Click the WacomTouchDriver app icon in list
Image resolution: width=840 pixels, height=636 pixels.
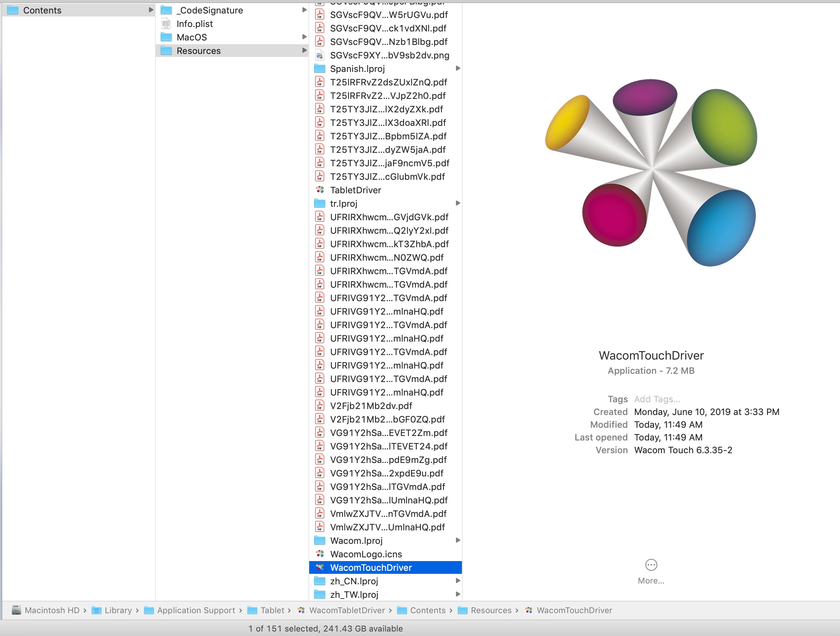tap(320, 567)
